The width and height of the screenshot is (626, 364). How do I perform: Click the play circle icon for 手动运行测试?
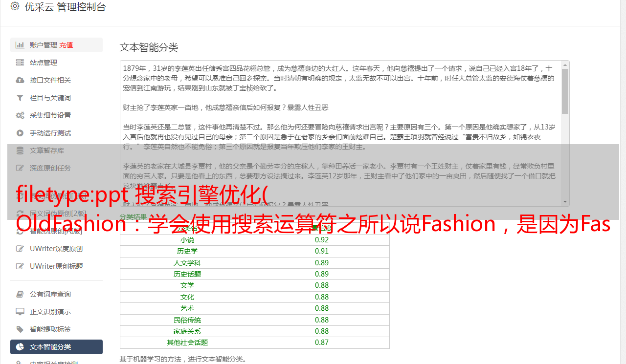20,133
